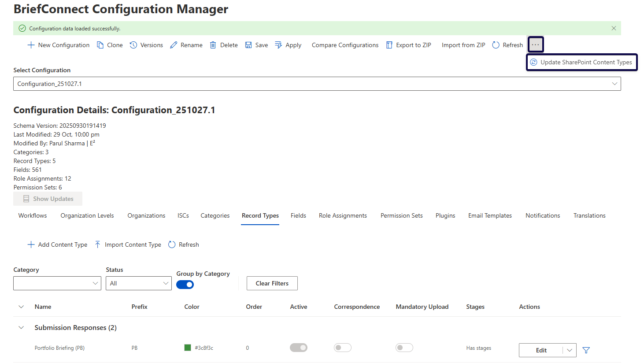Open the Select Configuration dropdown
Image resolution: width=644 pixels, height=363 pixels.
coord(317,84)
